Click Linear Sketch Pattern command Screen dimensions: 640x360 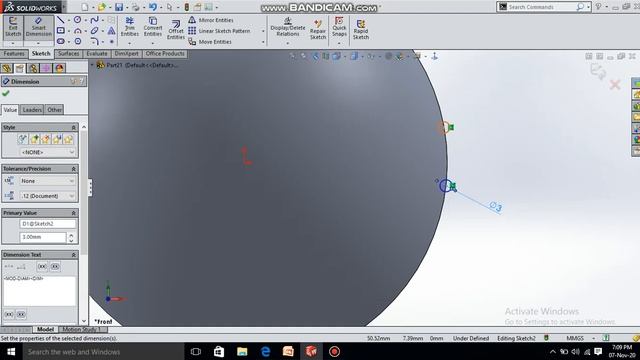(219, 31)
